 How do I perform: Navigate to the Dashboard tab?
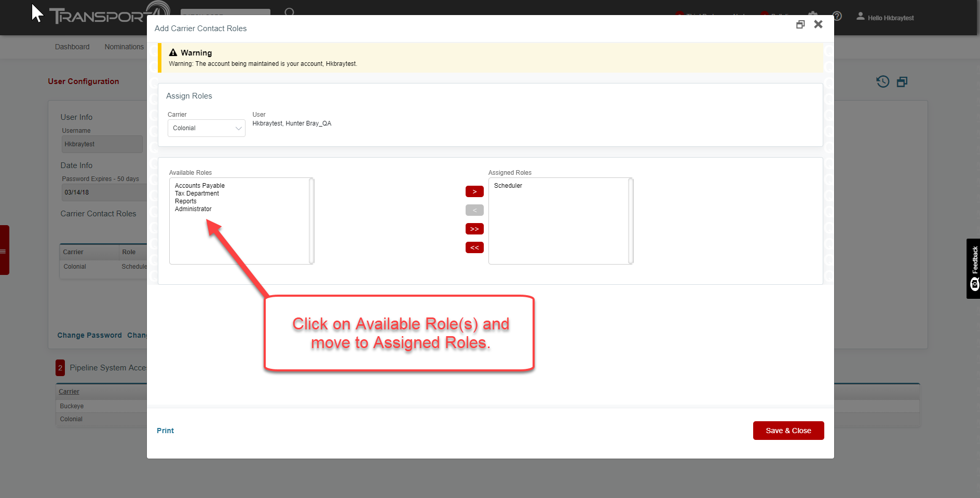72,47
